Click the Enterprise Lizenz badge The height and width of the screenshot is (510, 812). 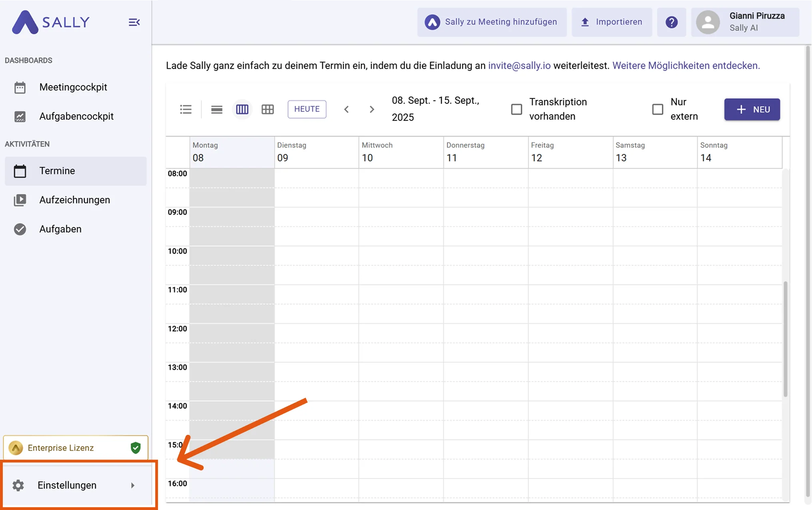pyautogui.click(x=76, y=448)
